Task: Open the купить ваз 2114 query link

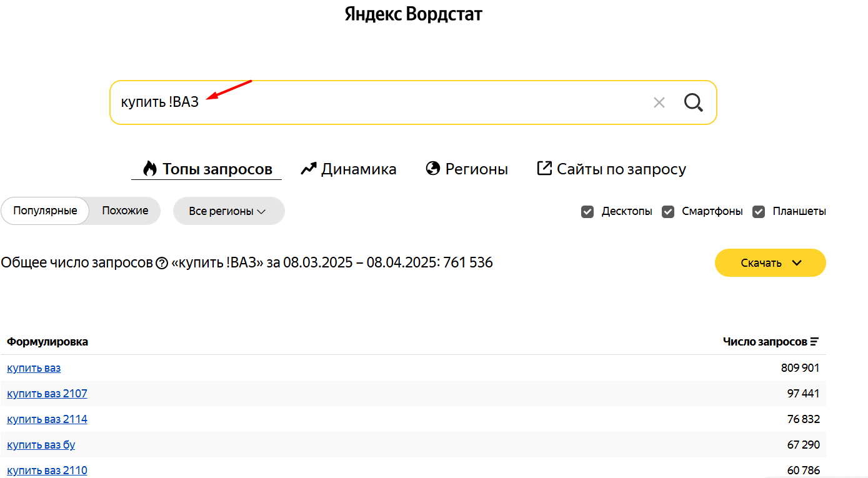Action: (47, 419)
